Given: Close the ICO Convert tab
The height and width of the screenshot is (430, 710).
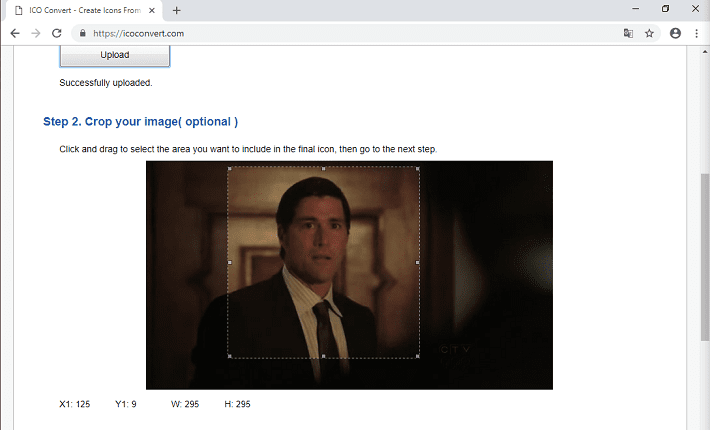Looking at the screenshot, I should (x=153, y=10).
